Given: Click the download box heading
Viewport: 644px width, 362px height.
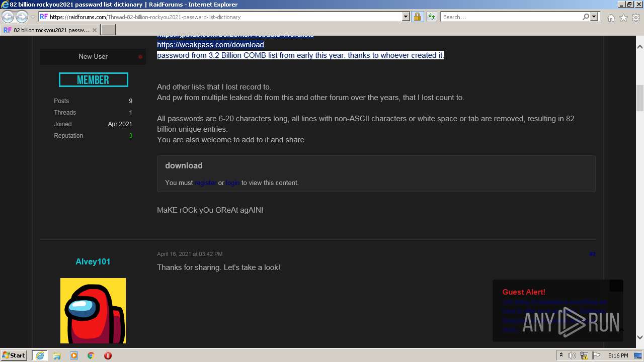Looking at the screenshot, I should pyautogui.click(x=184, y=166).
